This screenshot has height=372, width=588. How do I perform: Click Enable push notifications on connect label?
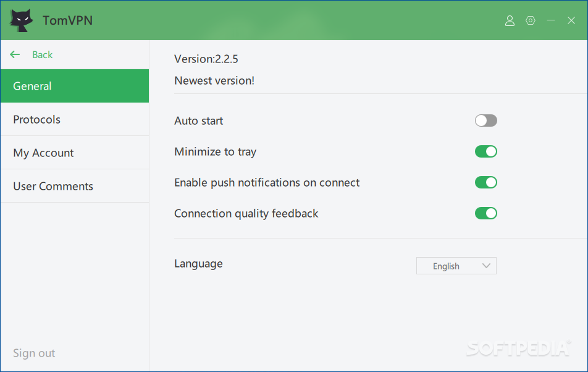click(x=267, y=183)
